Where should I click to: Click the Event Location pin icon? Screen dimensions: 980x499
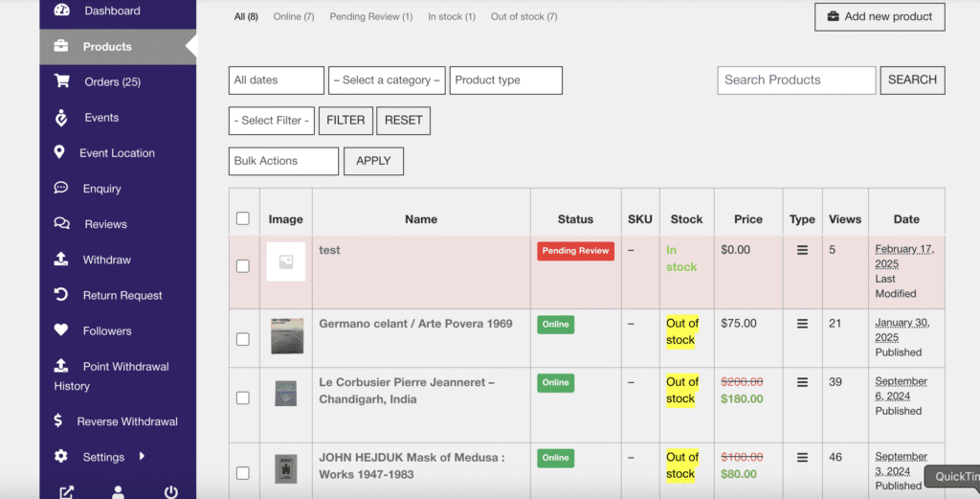pos(59,152)
